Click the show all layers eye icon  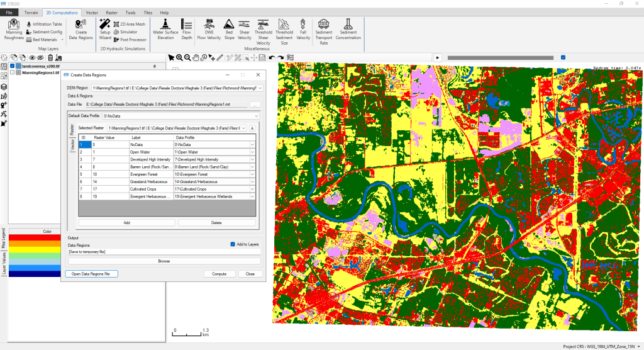coord(32,58)
